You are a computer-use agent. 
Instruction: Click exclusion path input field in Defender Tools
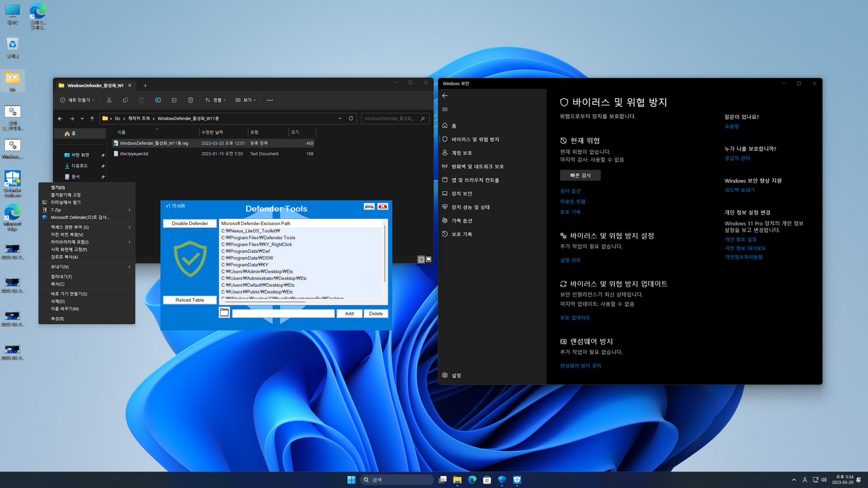[283, 314]
